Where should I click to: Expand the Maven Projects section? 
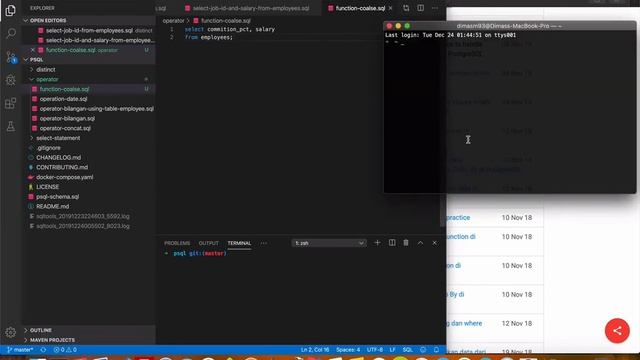[x=89, y=340]
